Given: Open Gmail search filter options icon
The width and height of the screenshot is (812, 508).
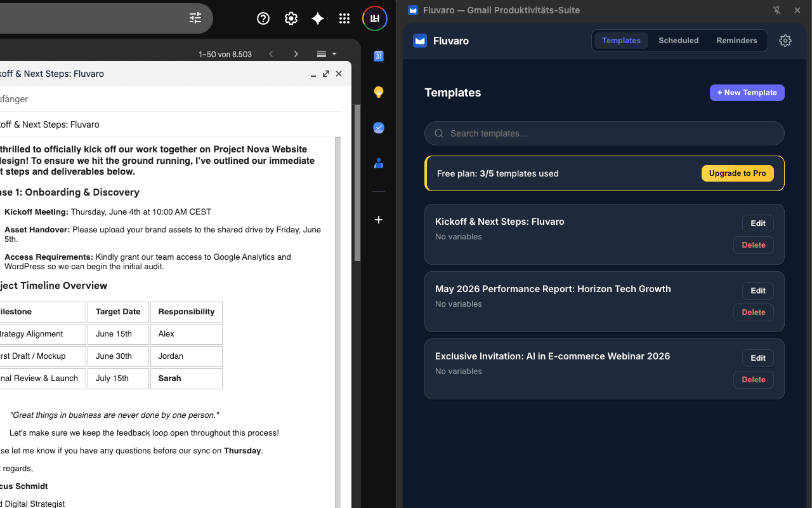Looking at the screenshot, I should [x=195, y=18].
